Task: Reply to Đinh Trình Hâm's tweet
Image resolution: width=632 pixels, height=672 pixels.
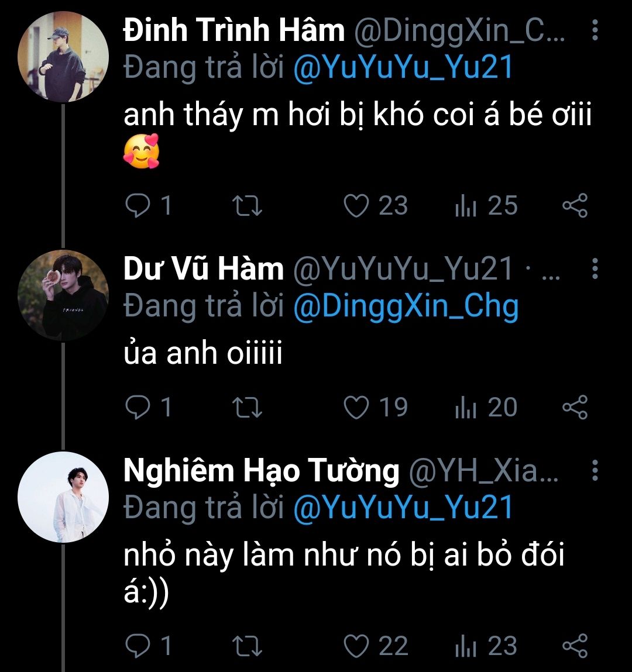Action: click(138, 206)
